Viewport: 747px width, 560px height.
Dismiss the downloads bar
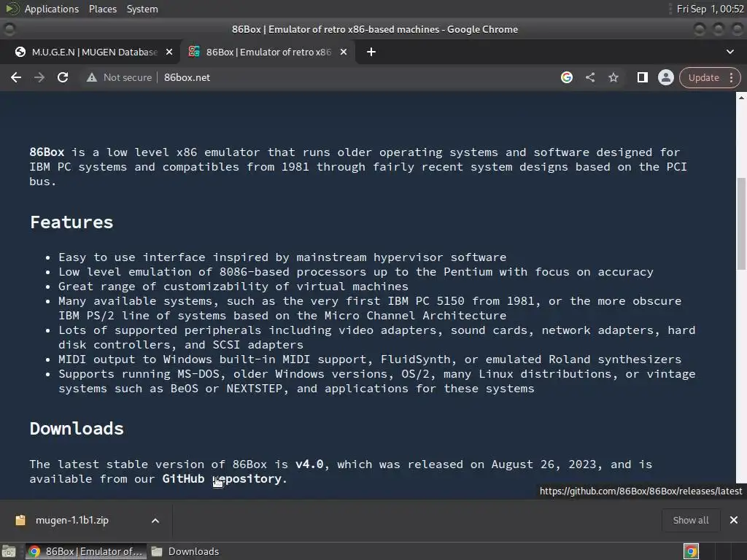tap(734, 520)
